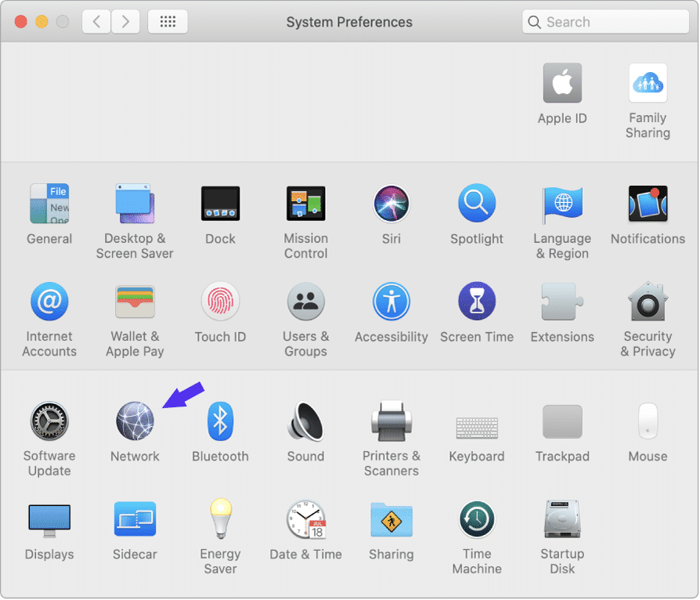
Task: Select the Sound preference pane
Action: click(305, 421)
